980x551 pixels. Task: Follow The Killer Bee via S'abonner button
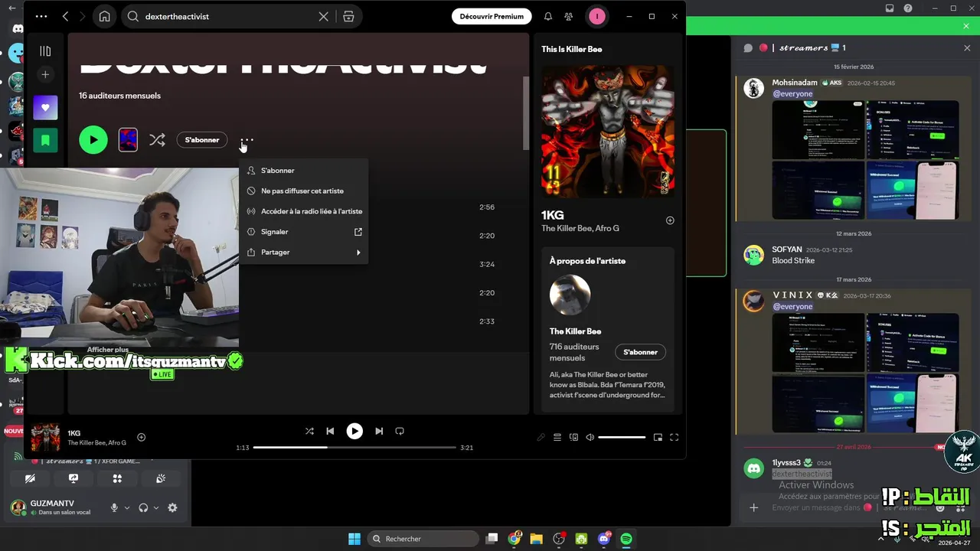pos(640,352)
